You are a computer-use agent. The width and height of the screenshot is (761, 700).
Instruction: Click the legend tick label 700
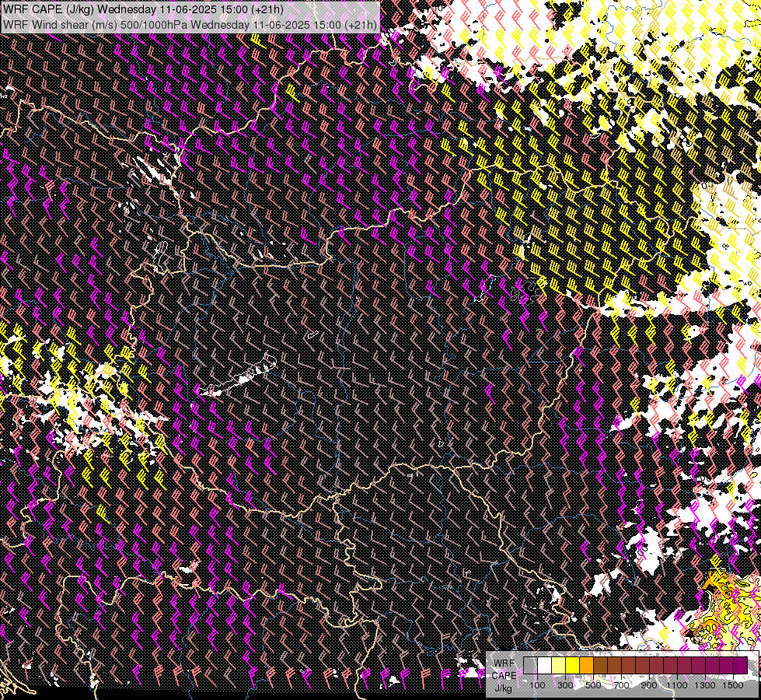coord(621,685)
